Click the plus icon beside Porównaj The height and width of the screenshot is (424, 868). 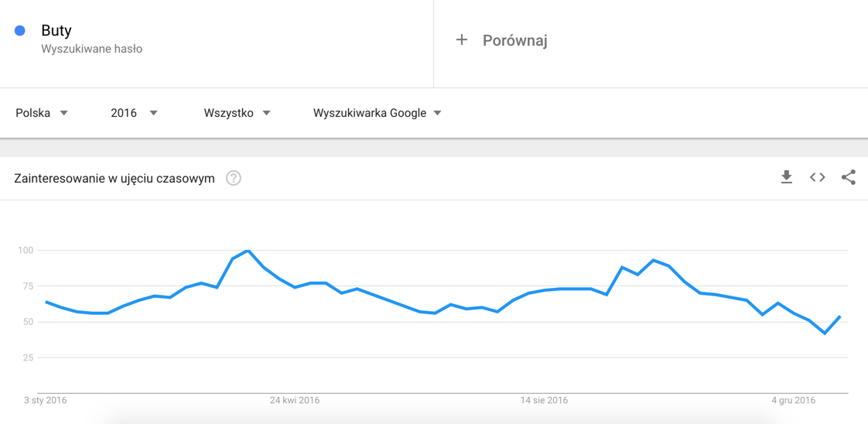click(x=462, y=39)
